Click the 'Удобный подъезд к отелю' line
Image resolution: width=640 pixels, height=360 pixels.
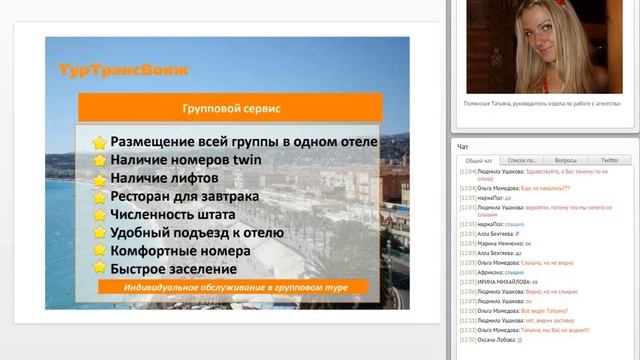(197, 233)
